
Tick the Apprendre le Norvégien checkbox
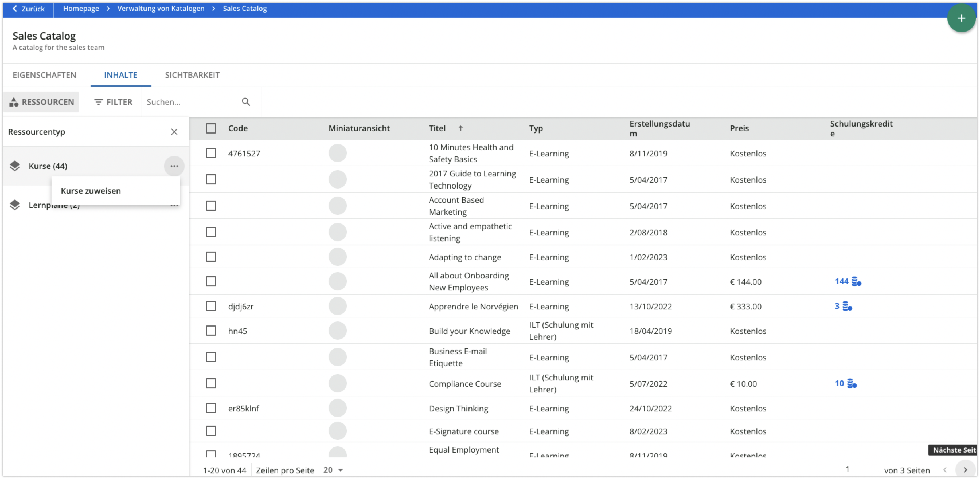211,307
